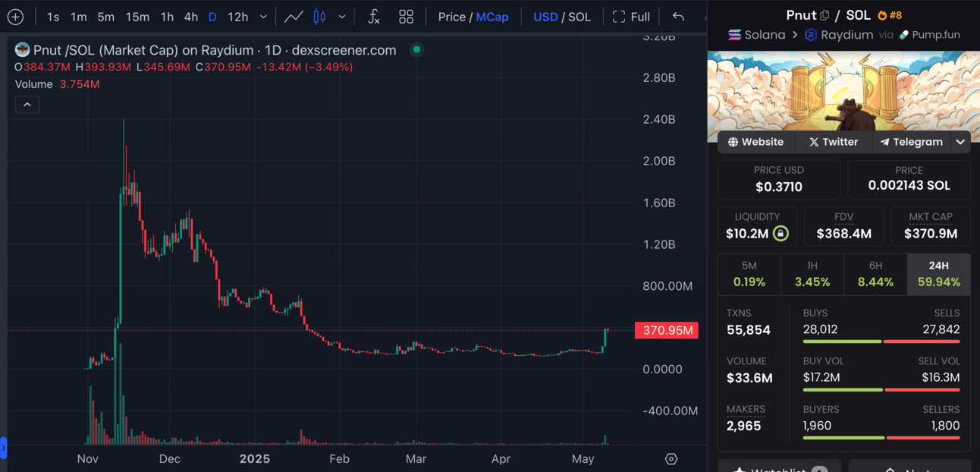The image size is (980, 472).
Task: Show 5M stats tab
Action: pos(749,274)
